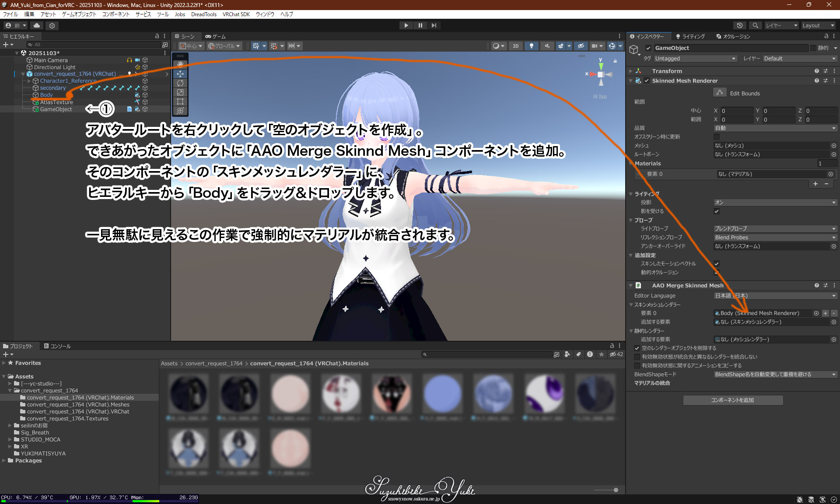840x504 pixels.
Task: Open the VRChat SDK menu
Action: click(x=236, y=14)
